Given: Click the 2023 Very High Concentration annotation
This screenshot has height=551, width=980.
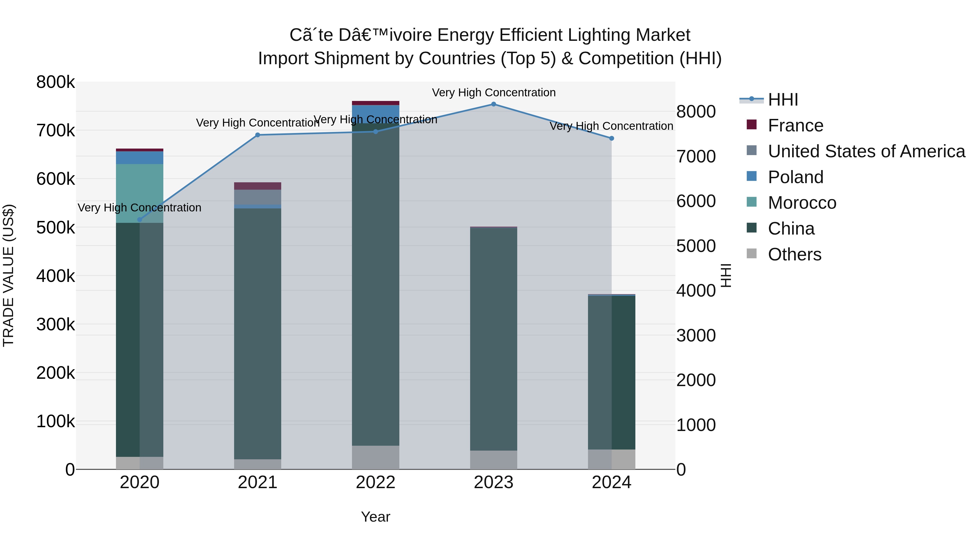Looking at the screenshot, I should click(494, 93).
